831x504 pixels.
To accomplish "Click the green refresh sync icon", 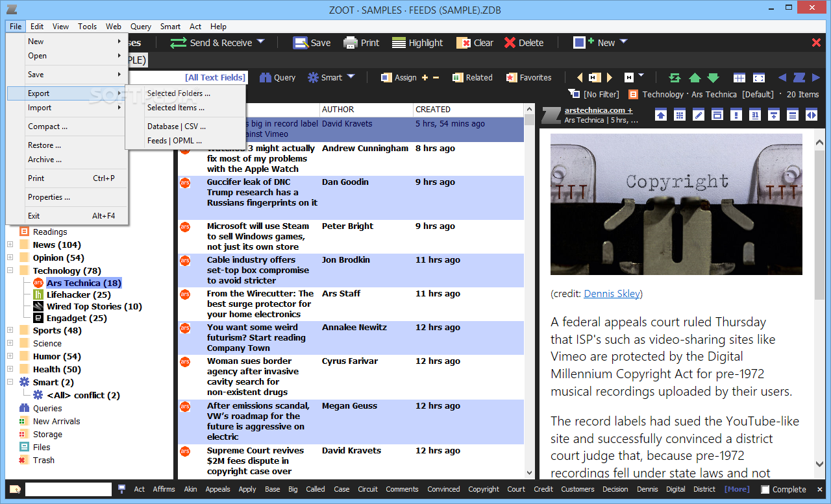I will (675, 78).
